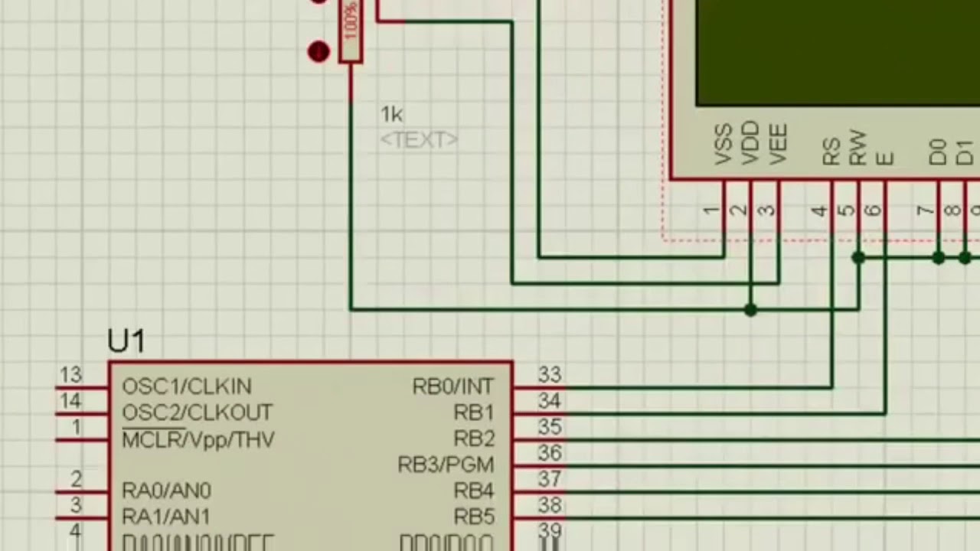The height and width of the screenshot is (551, 980).
Task: Select LCD pin number 7
Action: click(x=926, y=210)
